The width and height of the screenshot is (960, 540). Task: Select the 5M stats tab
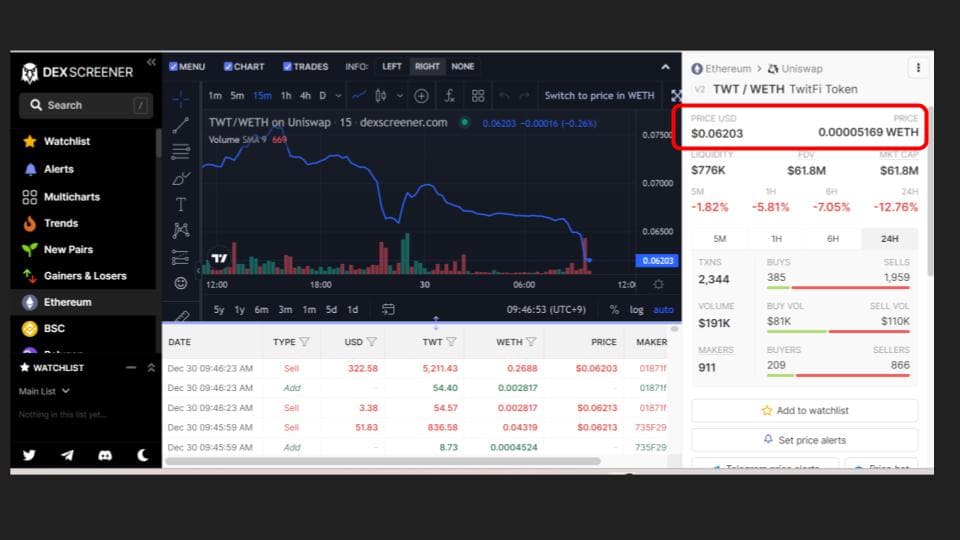(719, 239)
